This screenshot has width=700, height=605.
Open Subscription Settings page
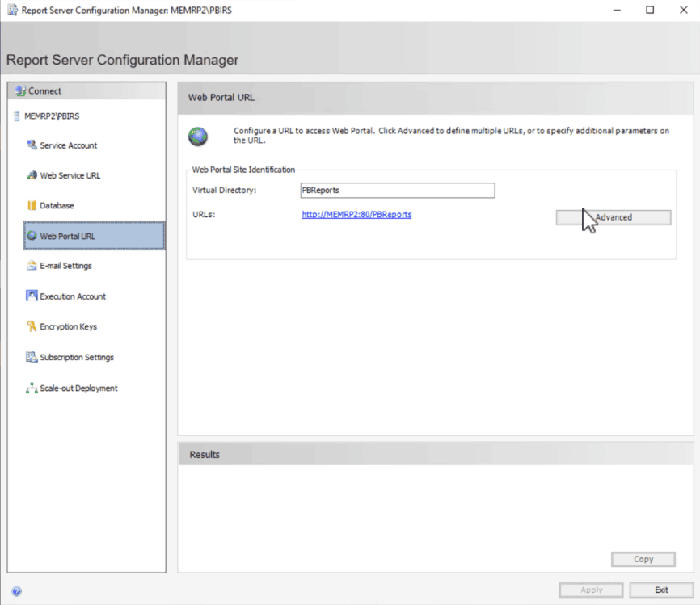(77, 357)
